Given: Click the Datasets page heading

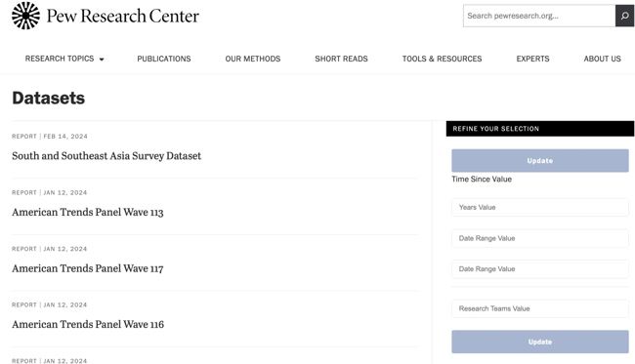Looking at the screenshot, I should [x=49, y=98].
